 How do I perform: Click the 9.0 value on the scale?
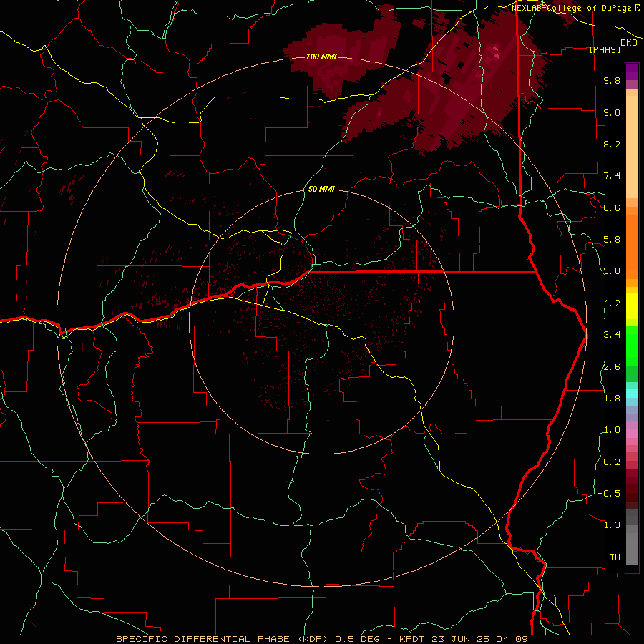point(612,112)
